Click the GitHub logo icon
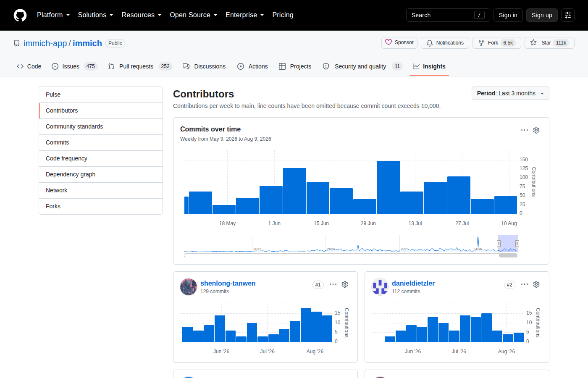 click(20, 15)
